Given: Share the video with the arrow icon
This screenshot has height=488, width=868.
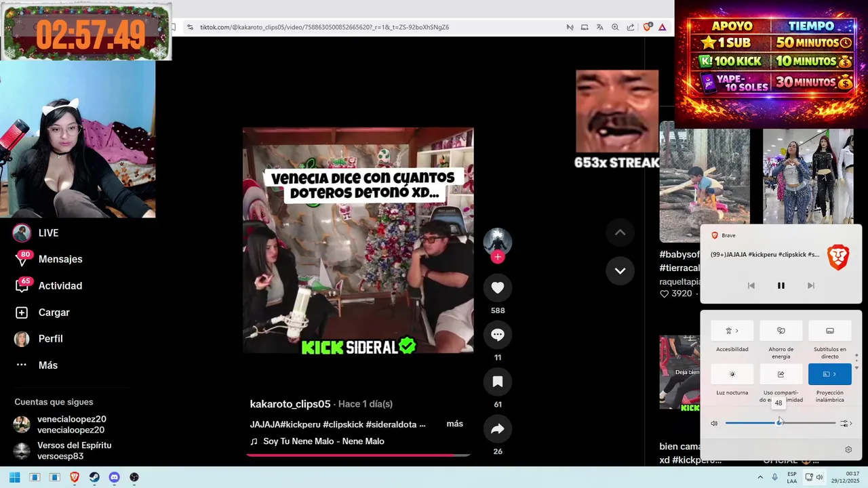Looking at the screenshot, I should pyautogui.click(x=497, y=428).
